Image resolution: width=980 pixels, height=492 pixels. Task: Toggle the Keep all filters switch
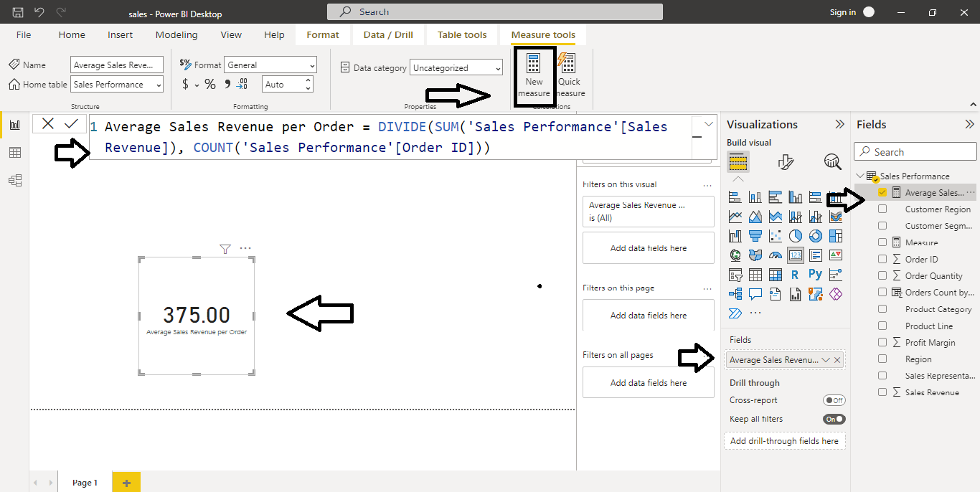click(x=834, y=419)
